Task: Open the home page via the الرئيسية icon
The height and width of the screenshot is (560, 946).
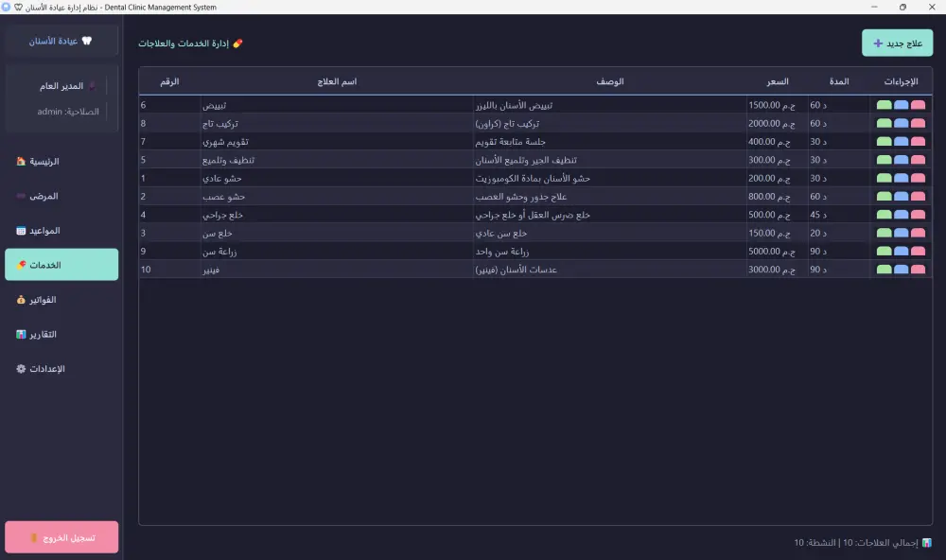Action: [x=21, y=161]
